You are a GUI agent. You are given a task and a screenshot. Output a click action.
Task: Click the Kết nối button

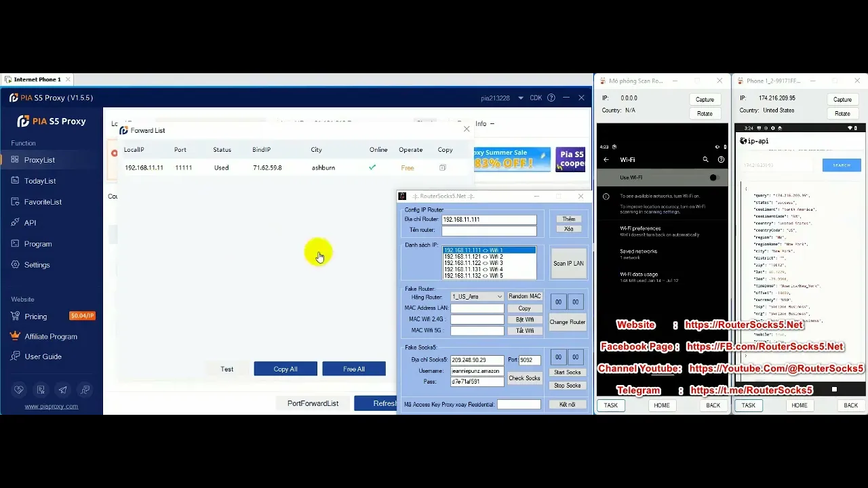(x=568, y=405)
